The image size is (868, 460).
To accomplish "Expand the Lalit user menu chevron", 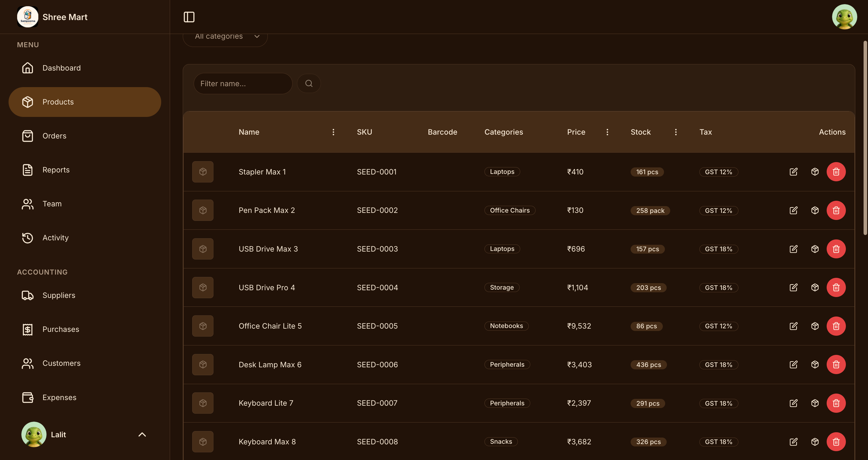I will click(x=142, y=434).
